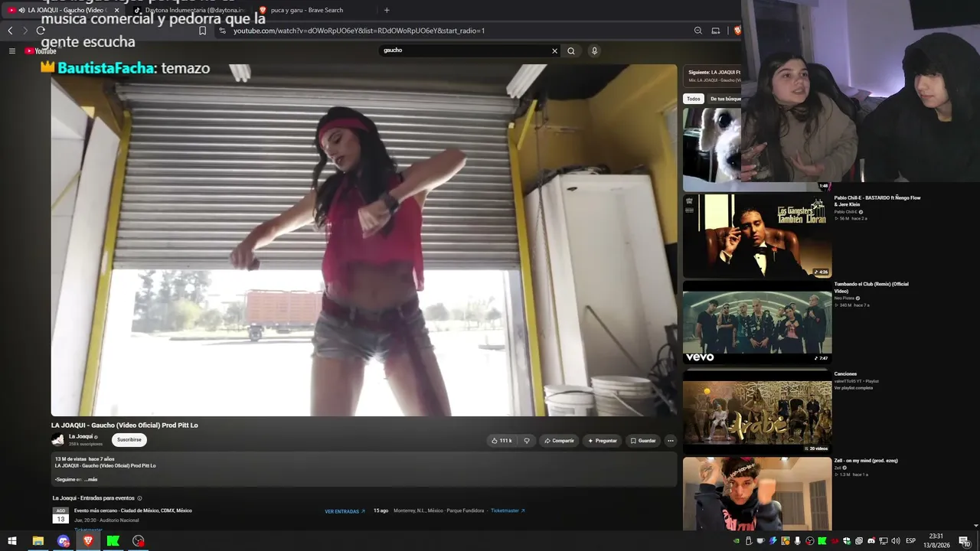The image size is (980, 551).
Task: Subscribe with the Suscribirse button
Action: 129,440
